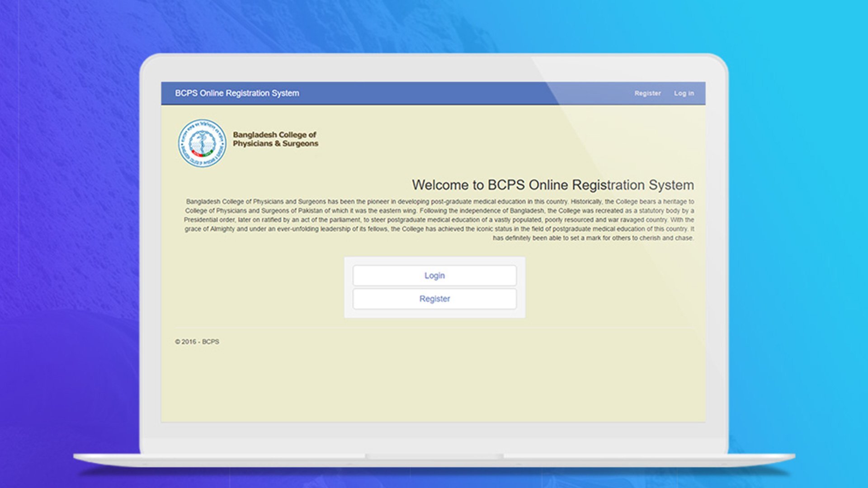The height and width of the screenshot is (488, 868).
Task: Click the Welcome to BCPS Online Registration System heading
Action: coord(553,185)
